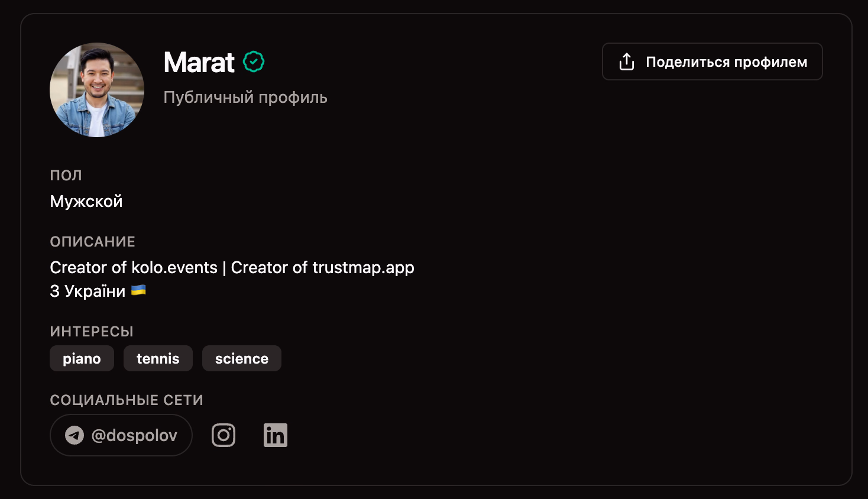
Task: Click the СОЦИАЛЬНЫЕ СЕТИ section heading
Action: tap(127, 400)
